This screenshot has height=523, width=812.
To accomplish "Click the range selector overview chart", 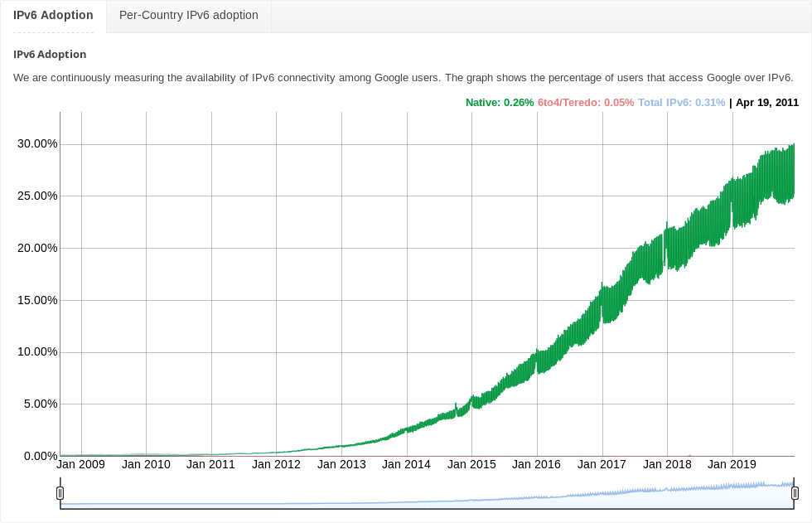I will (428, 493).
